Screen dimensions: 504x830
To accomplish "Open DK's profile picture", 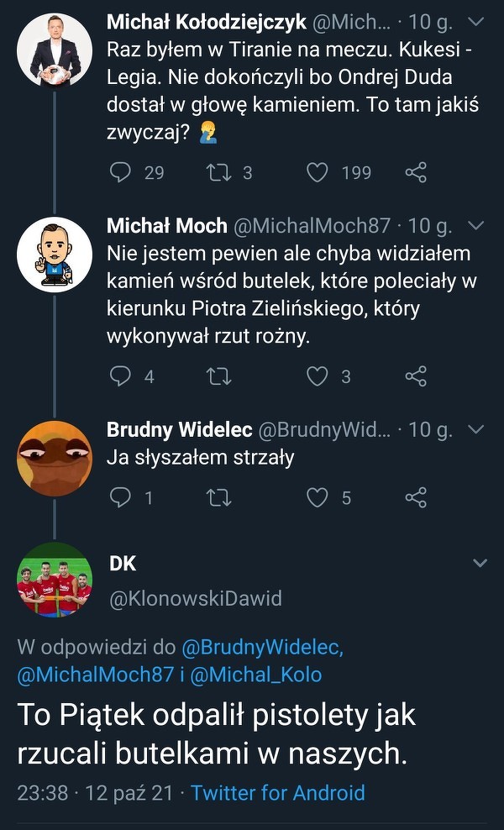I will [x=55, y=580].
